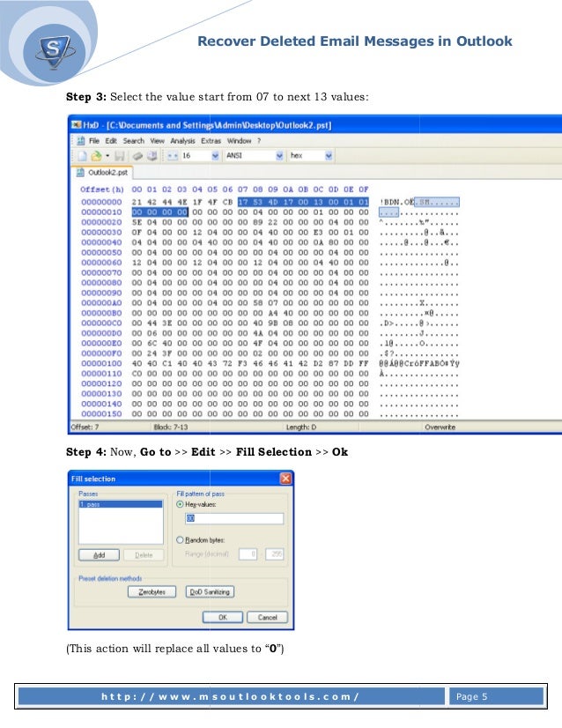Open the ANSI charset dropdown
This screenshot has height=728, width=562.
coord(279,156)
